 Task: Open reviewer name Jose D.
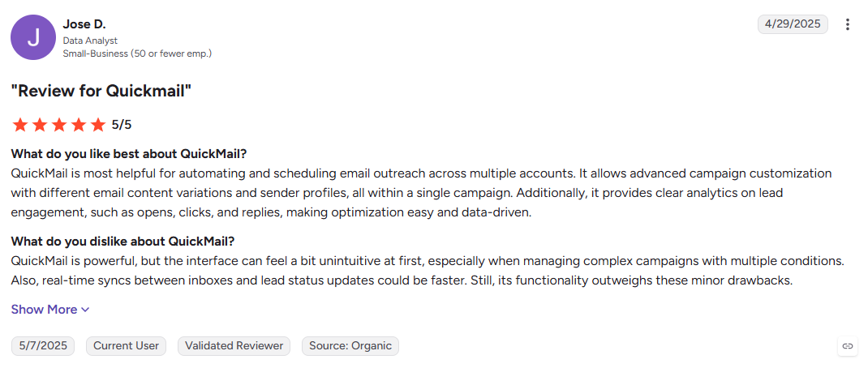tap(84, 24)
